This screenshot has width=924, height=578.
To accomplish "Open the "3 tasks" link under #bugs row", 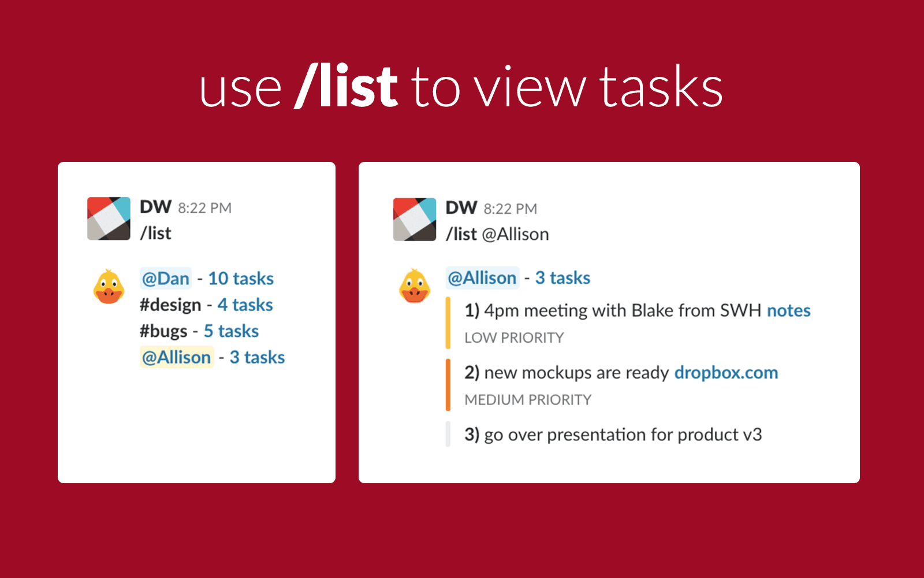I will click(x=257, y=357).
